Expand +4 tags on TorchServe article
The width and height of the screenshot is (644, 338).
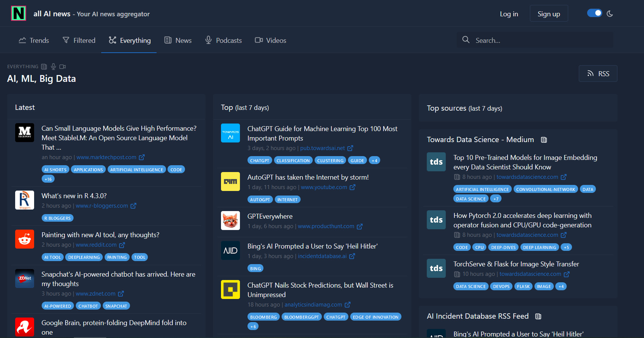click(x=561, y=286)
